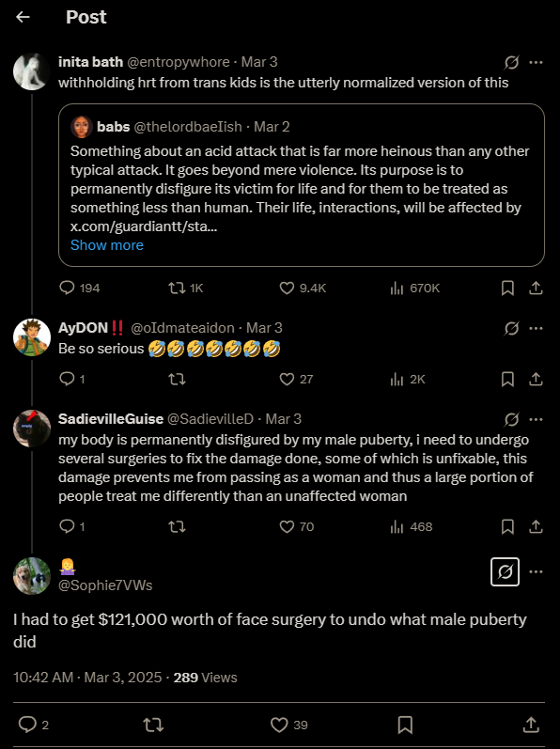Share the main post at bottom
This screenshot has width=560, height=749.
tap(531, 726)
